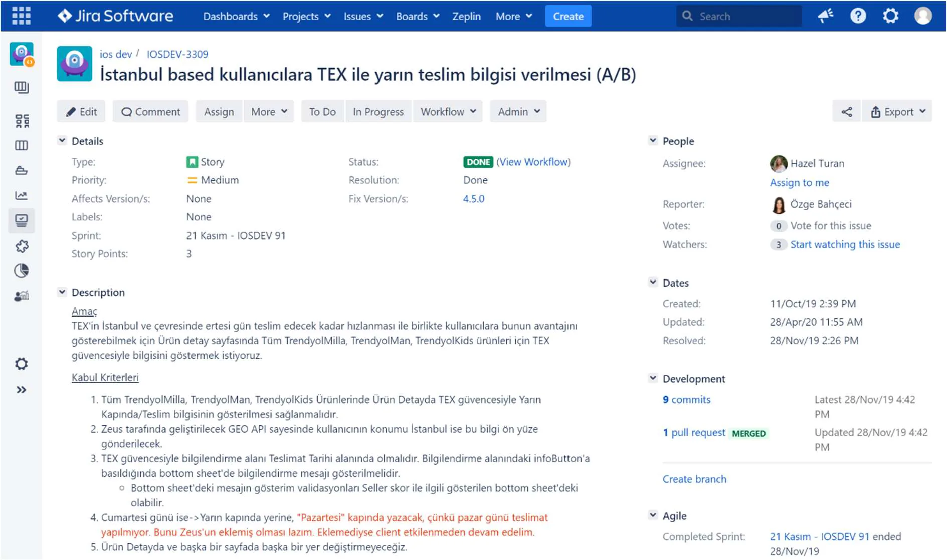
Task: Open project settings gear in sidebar
Action: pos(21,364)
